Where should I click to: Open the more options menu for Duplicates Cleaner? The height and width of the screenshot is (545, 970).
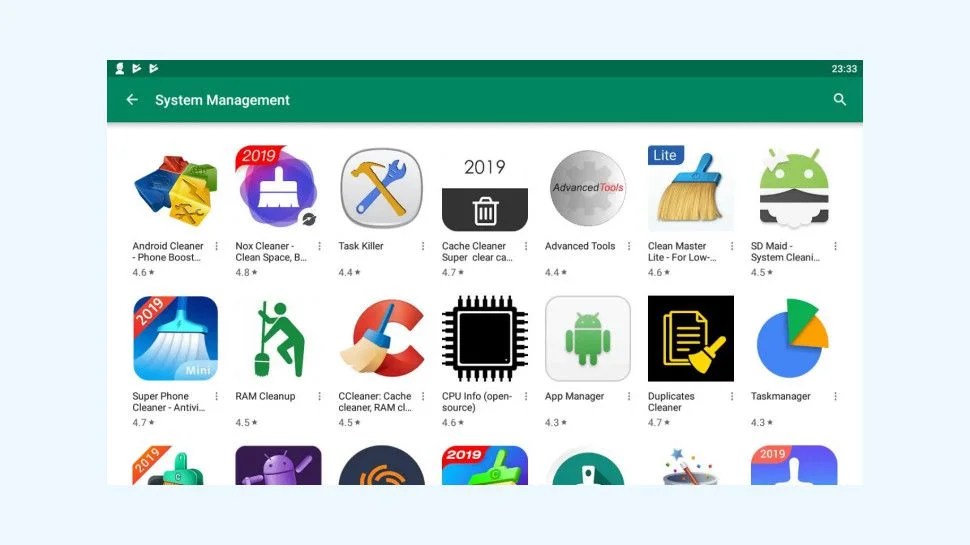point(732,396)
